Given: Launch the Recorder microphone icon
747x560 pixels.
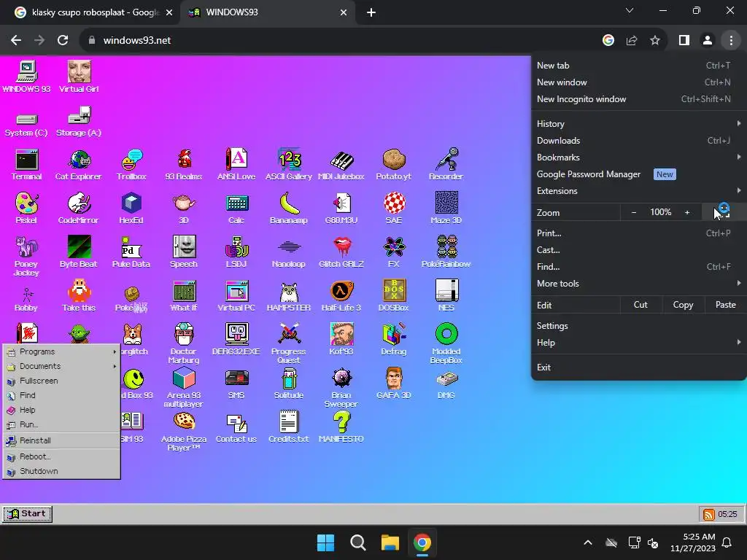Looking at the screenshot, I should 446,164.
